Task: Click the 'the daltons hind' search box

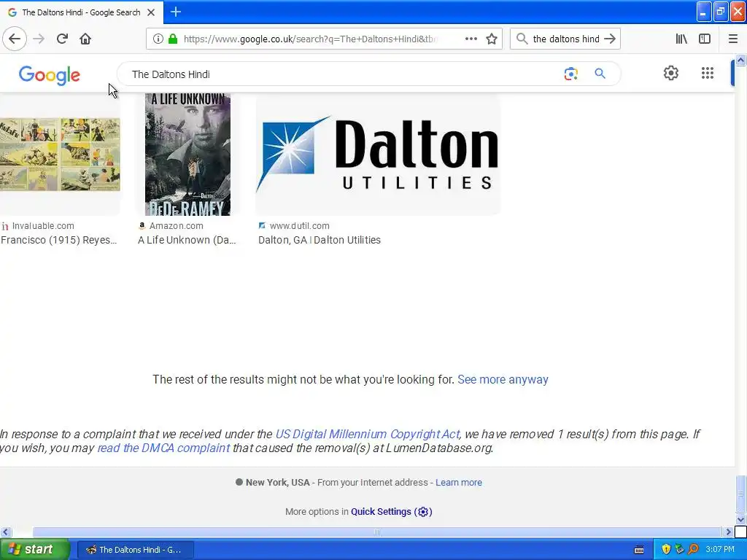Action: pos(565,39)
